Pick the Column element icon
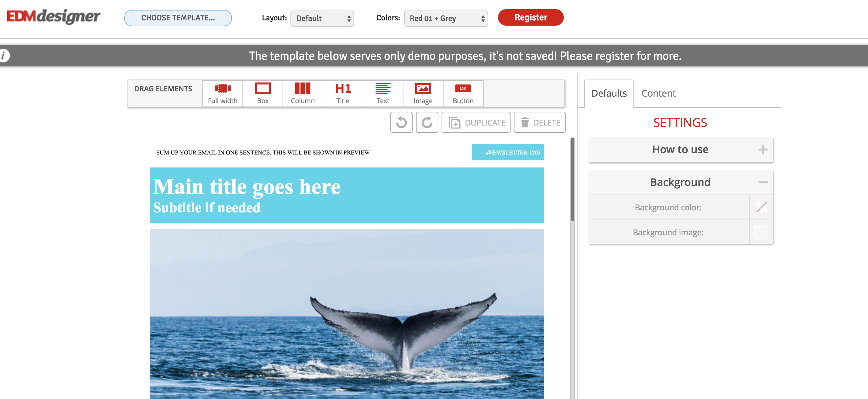The width and height of the screenshot is (868, 399). pyautogui.click(x=302, y=89)
